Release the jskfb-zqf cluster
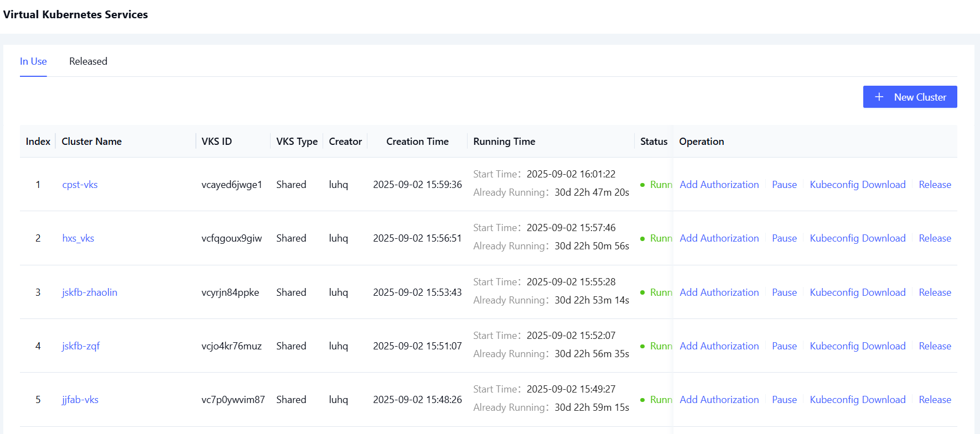980x434 pixels. [x=935, y=346]
